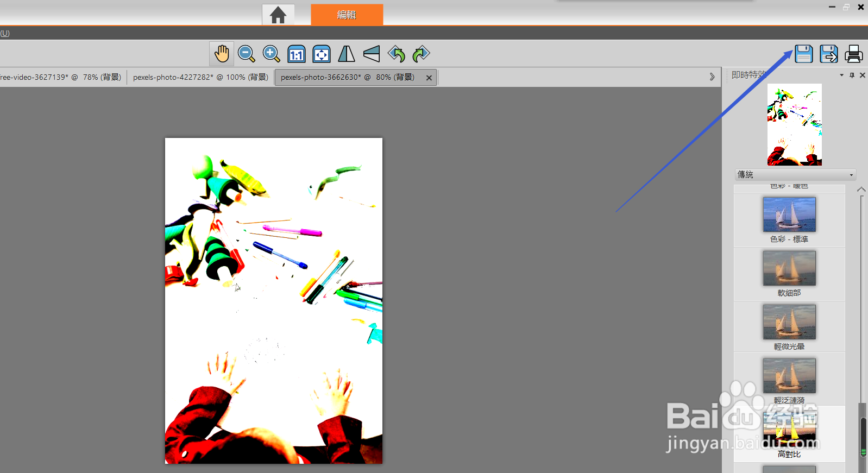The height and width of the screenshot is (473, 868).
Task: Set zoom to 1:1 actual size
Action: 297,54
